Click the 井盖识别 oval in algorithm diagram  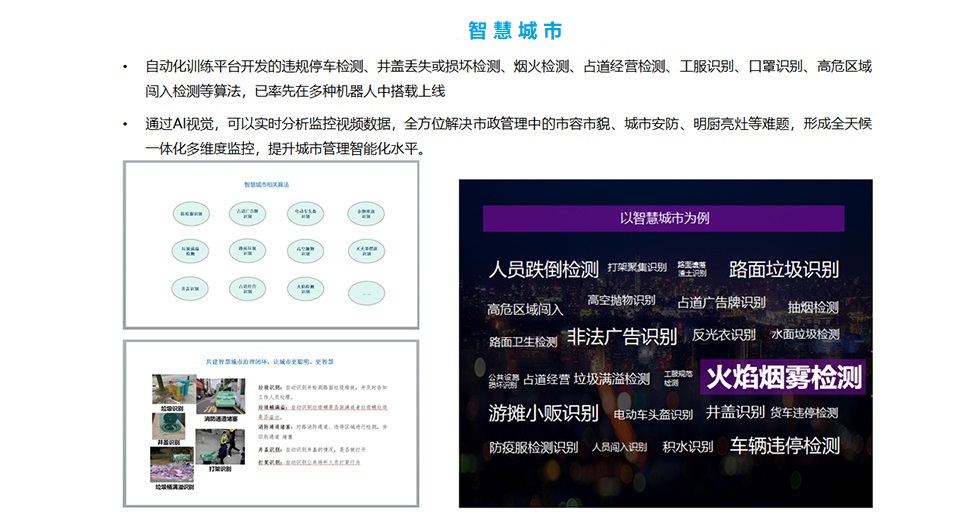[190, 289]
